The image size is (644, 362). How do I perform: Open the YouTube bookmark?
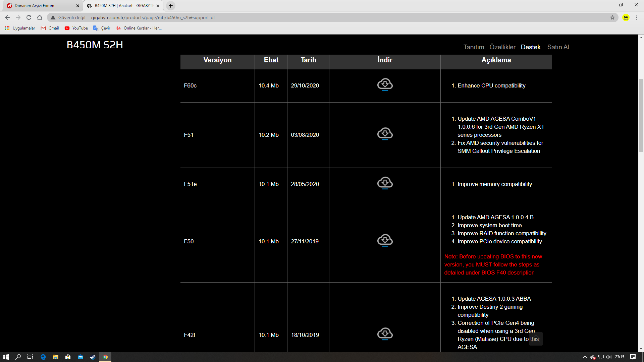coord(76,28)
